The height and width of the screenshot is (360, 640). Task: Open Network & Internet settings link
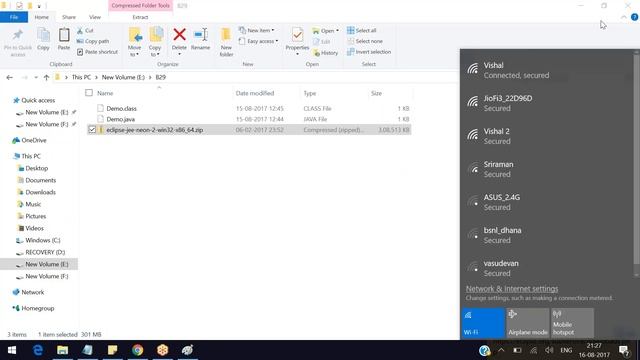coord(512,289)
